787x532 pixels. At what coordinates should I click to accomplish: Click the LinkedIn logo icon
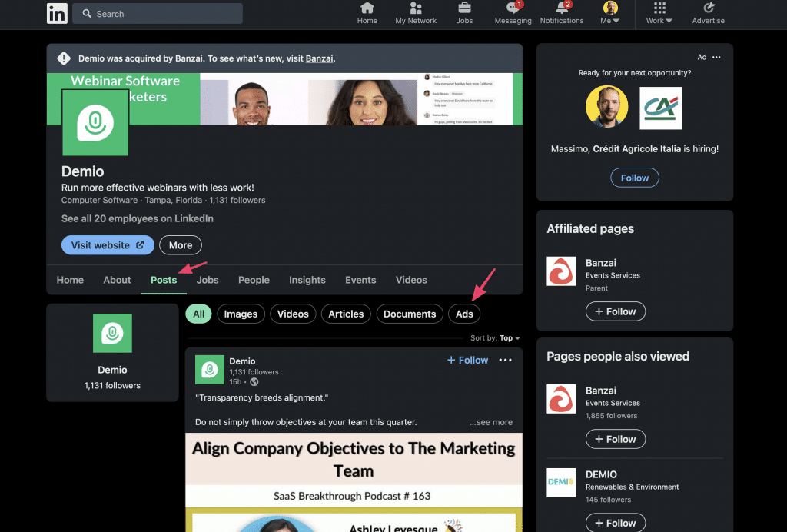(x=57, y=14)
